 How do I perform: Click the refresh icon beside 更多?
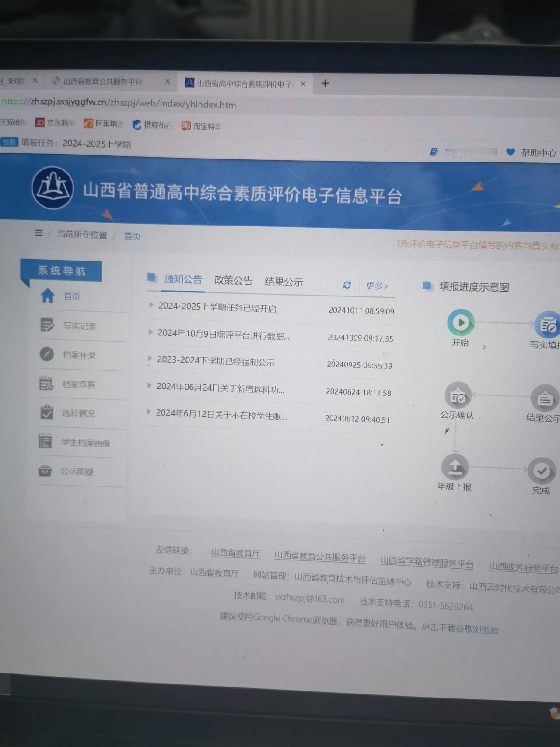click(x=347, y=285)
